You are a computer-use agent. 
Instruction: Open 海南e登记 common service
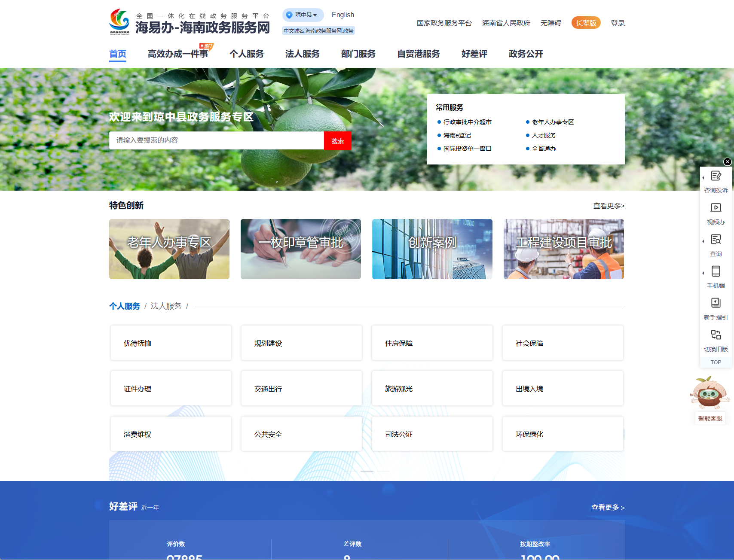coord(457,135)
